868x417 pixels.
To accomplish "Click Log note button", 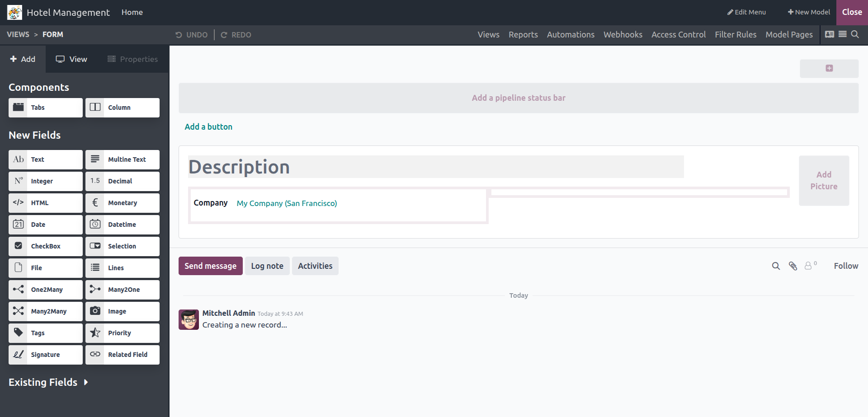I will pyautogui.click(x=267, y=266).
